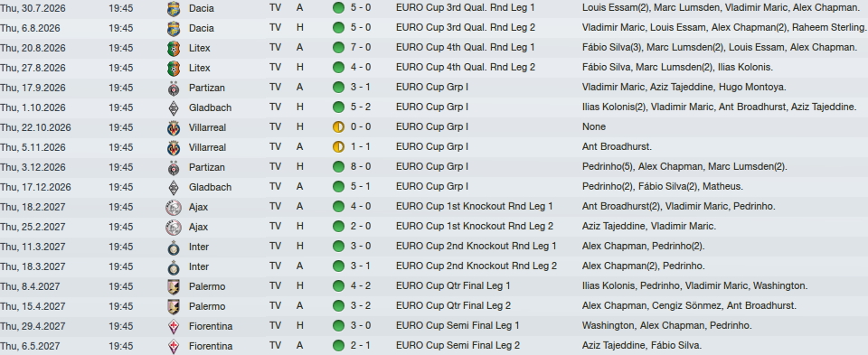Click the Dacia club badge on 30.7.2026
868x355 pixels.
(x=174, y=8)
